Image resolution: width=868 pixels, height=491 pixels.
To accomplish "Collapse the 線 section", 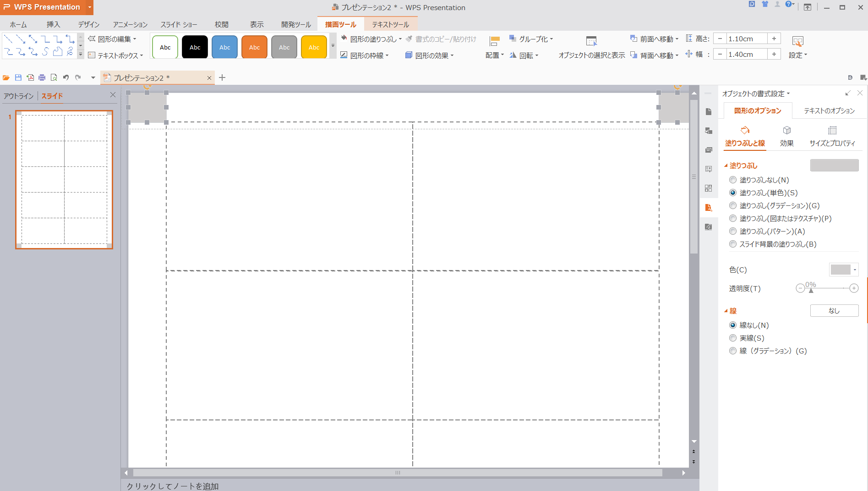I will 726,311.
